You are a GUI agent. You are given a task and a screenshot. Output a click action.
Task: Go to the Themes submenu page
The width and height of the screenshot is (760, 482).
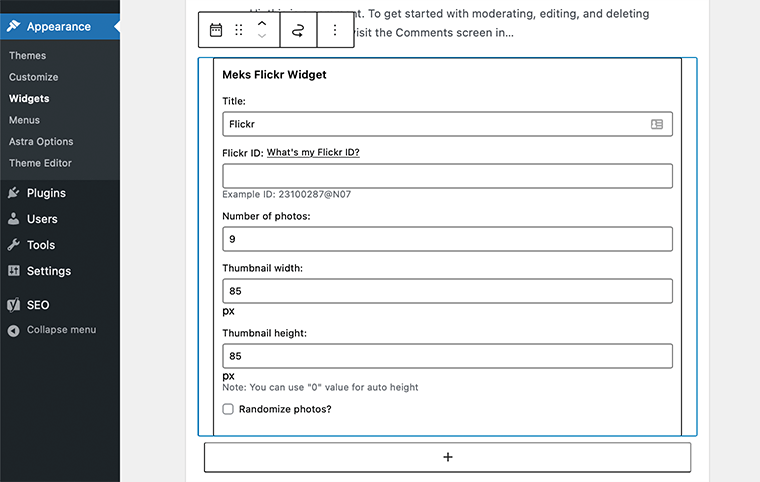pyautogui.click(x=27, y=56)
